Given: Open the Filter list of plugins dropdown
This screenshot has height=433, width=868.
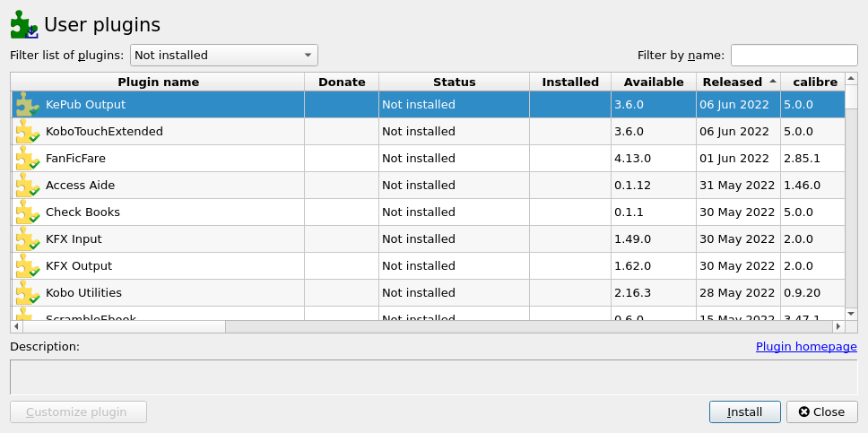Looking at the screenshot, I should [224, 56].
